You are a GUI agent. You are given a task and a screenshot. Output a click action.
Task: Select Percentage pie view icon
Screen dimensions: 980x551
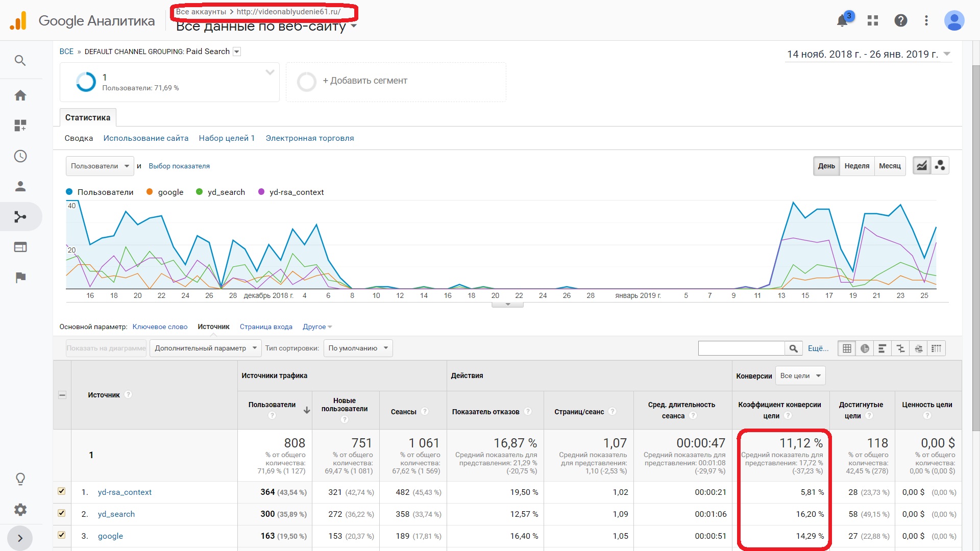click(x=865, y=348)
